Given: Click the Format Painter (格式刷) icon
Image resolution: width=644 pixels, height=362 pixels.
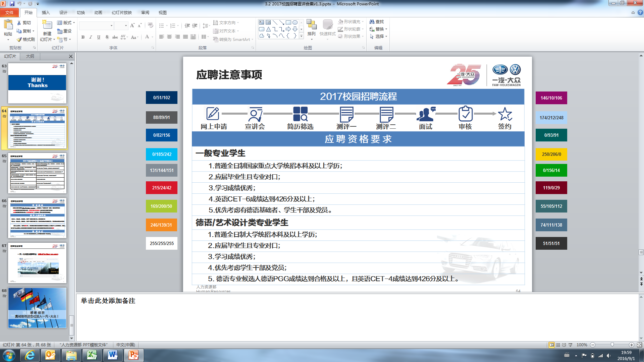Looking at the screenshot, I should tap(19, 40).
